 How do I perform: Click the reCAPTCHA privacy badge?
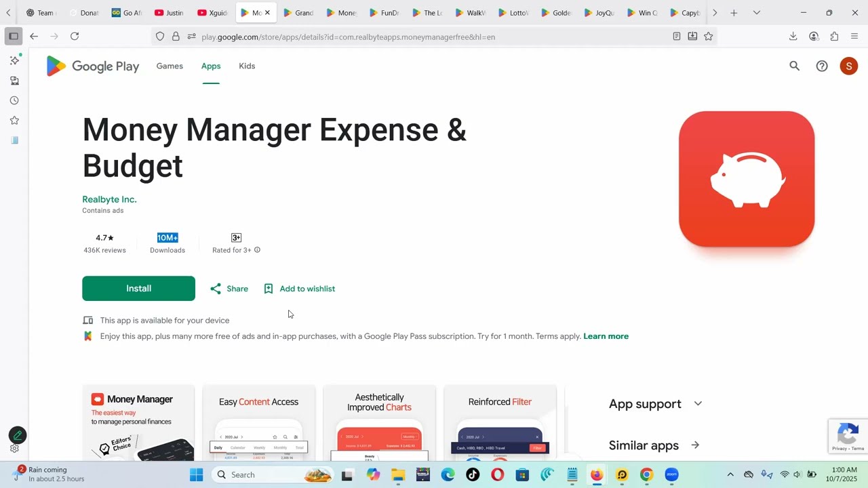tap(848, 436)
